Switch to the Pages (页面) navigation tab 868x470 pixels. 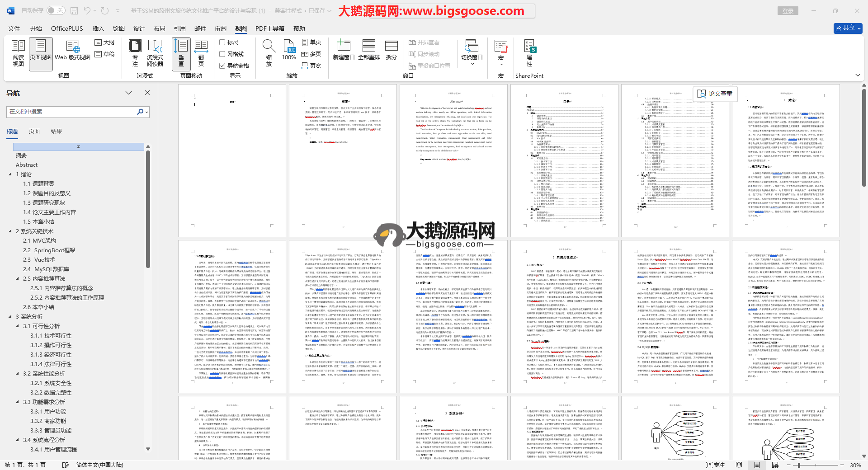click(x=34, y=132)
